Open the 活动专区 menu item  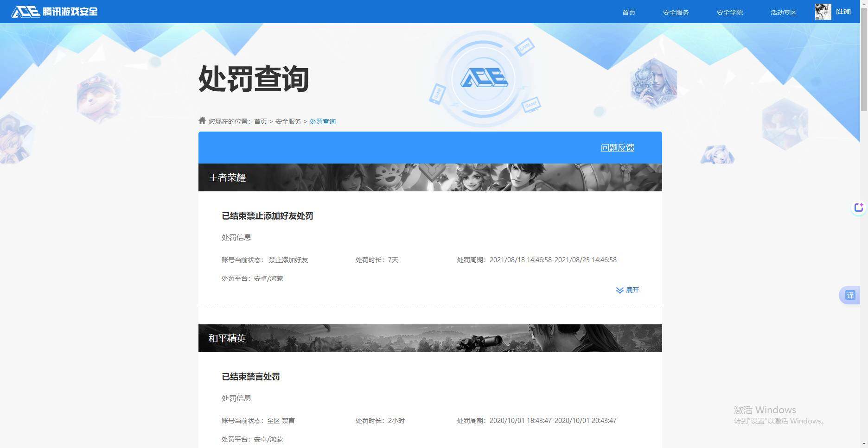click(783, 12)
